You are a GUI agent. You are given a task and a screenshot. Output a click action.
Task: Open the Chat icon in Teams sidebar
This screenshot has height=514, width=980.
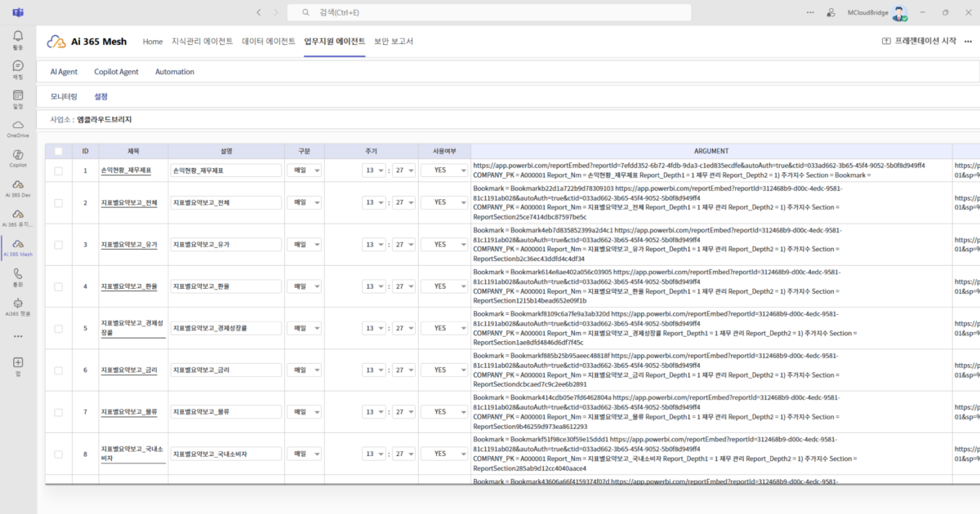18,66
